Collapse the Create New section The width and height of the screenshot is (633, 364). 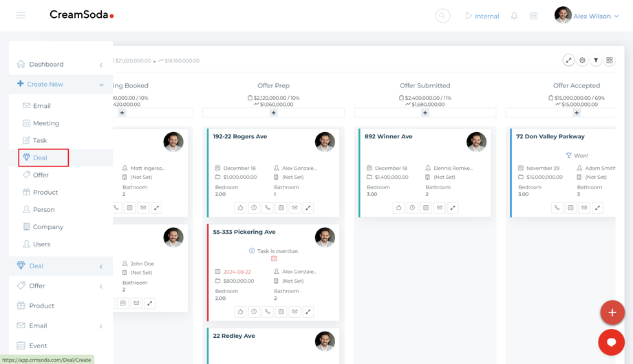(101, 85)
